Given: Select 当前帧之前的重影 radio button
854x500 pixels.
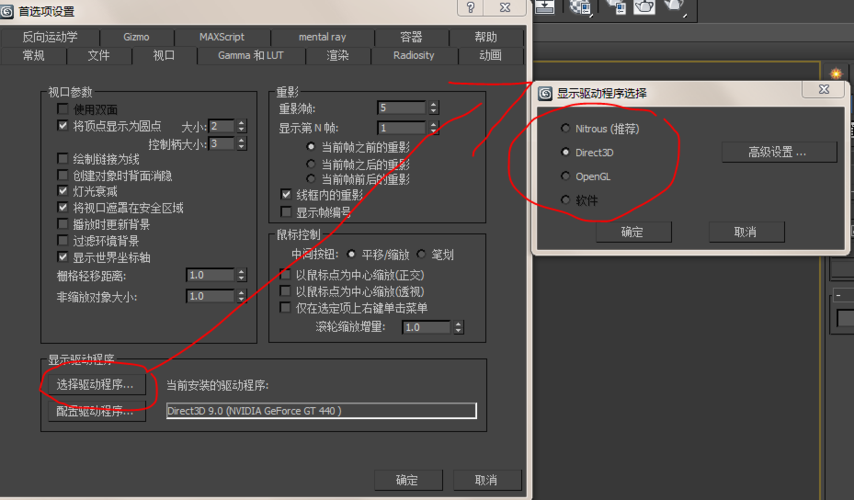Looking at the screenshot, I should point(310,147).
